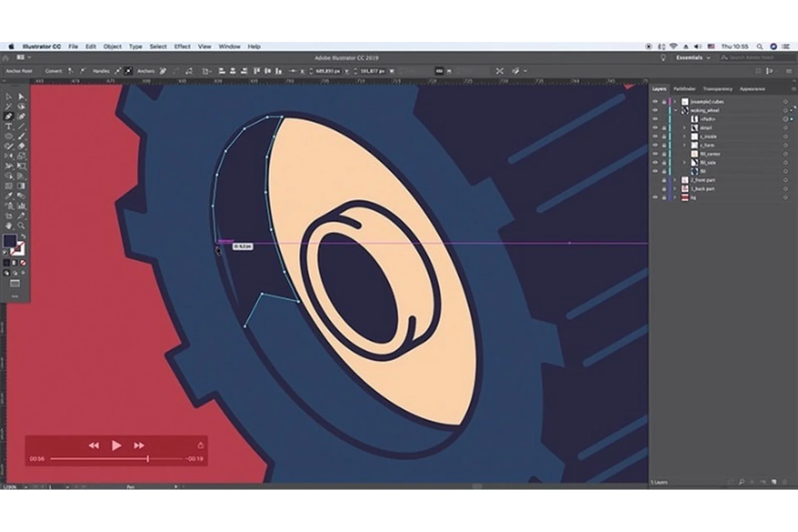Switch to the Pathfinder tab

[684, 89]
